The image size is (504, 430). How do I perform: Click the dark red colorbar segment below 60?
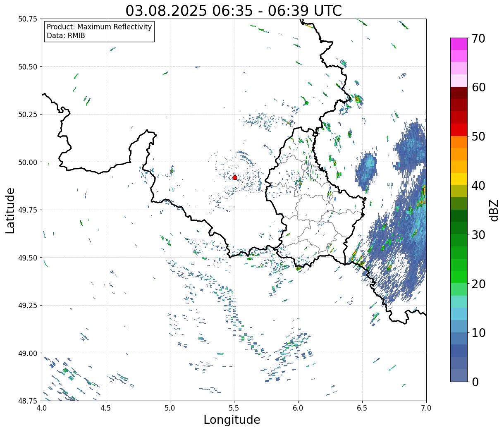[x=459, y=93]
